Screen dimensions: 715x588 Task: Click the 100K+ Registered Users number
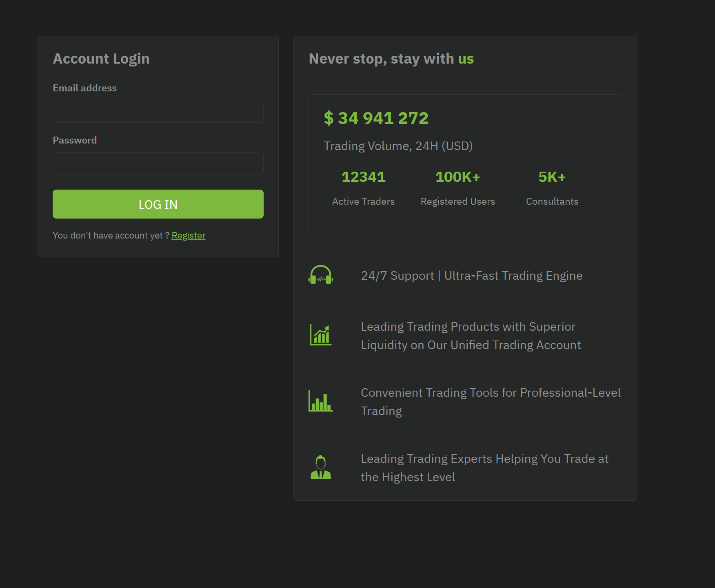tap(457, 177)
